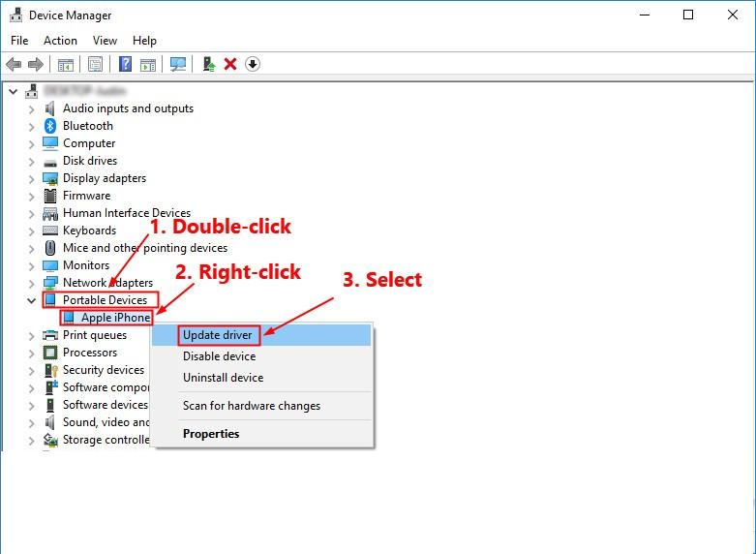
Task: Click the Human Interface Devices entry
Action: tap(126, 213)
